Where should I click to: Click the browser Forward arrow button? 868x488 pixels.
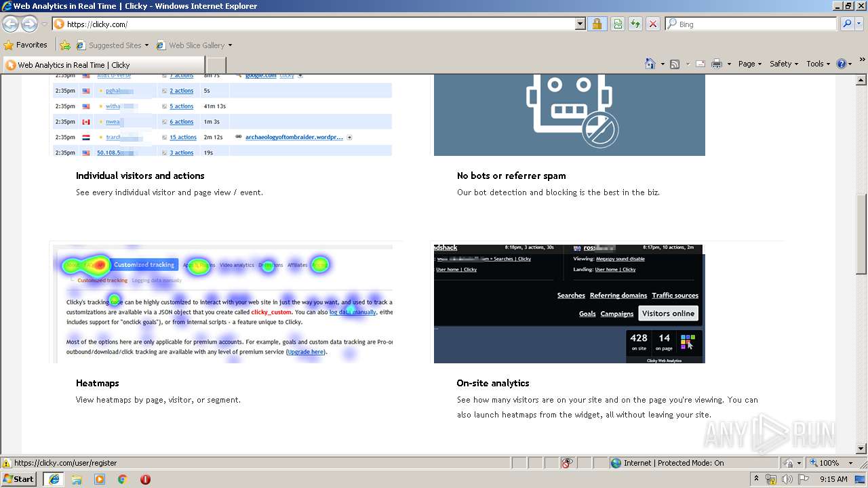tap(29, 24)
